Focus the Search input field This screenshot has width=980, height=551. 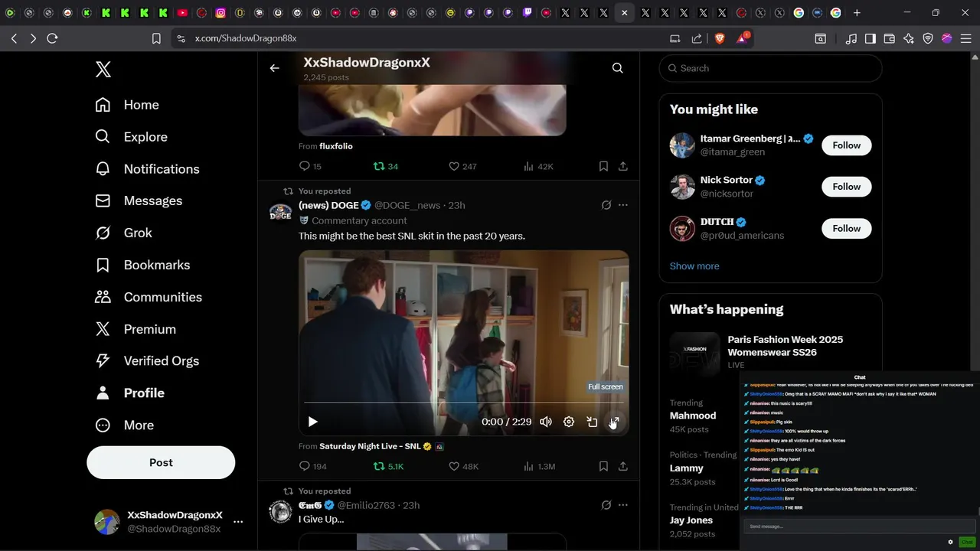(770, 68)
